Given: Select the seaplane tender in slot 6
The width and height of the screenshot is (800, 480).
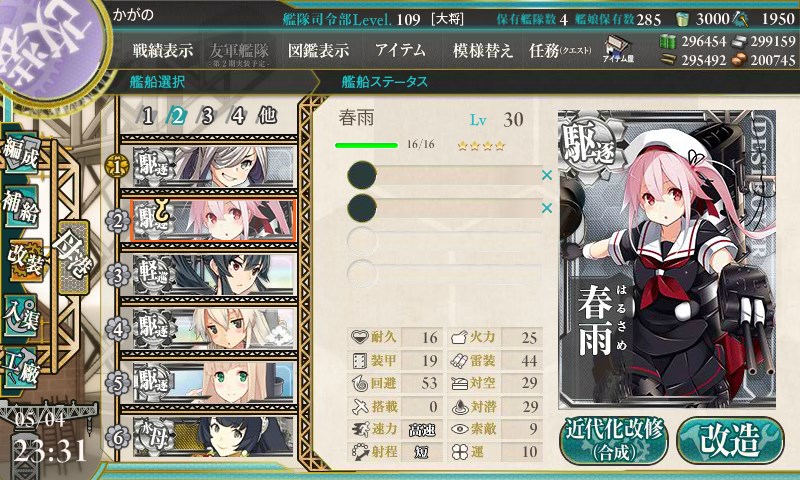Looking at the screenshot, I should pyautogui.click(x=213, y=437).
